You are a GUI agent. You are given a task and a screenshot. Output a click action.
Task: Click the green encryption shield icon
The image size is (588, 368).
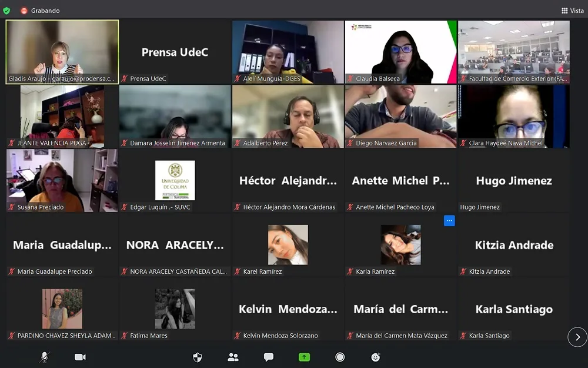click(x=6, y=11)
